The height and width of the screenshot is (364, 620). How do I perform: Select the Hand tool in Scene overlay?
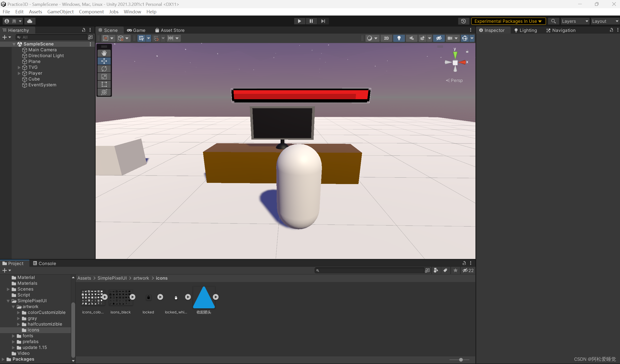(104, 53)
